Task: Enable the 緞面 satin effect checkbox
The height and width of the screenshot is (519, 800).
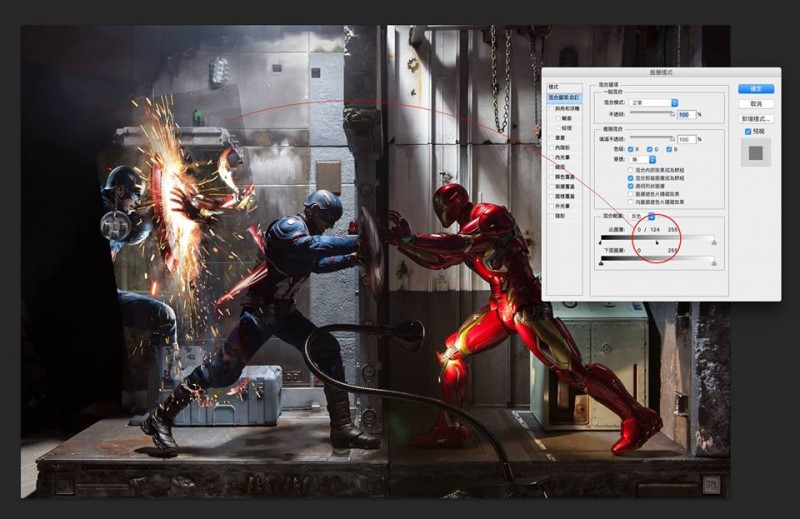Action: tap(551, 167)
